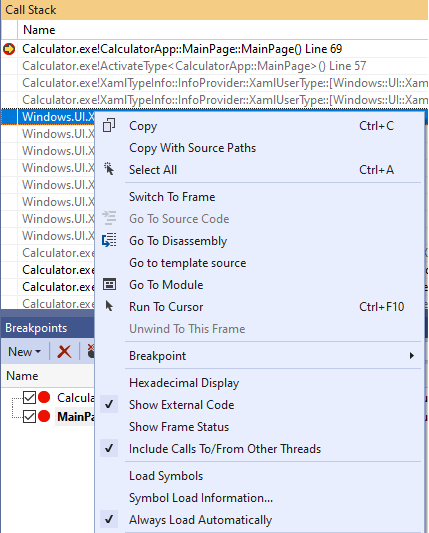Toggle Show External Code option off
The width and height of the screenshot is (429, 533).
tap(181, 405)
